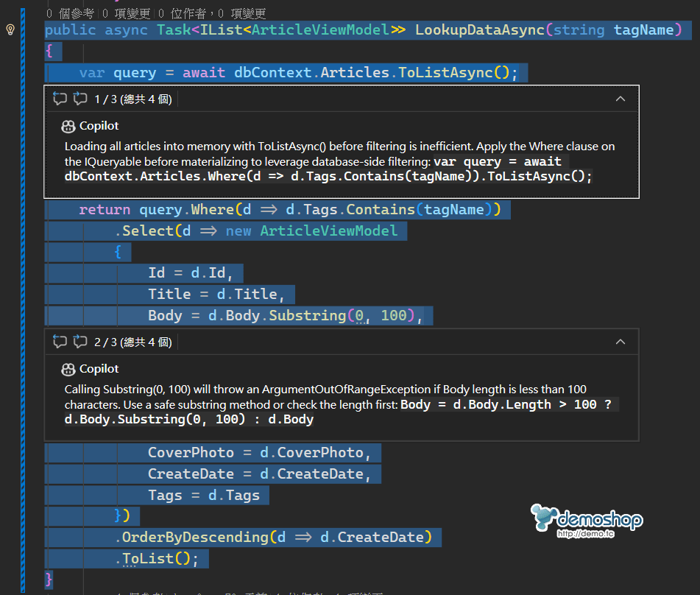Click Copilot icon in Substring comment
Viewport: 700px width, 595px height.
click(x=69, y=369)
